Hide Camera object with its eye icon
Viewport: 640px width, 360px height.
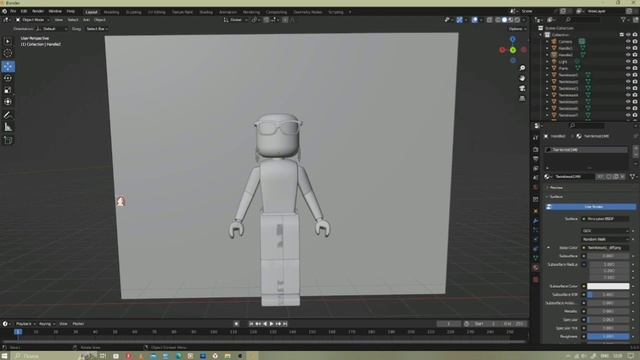click(628, 42)
